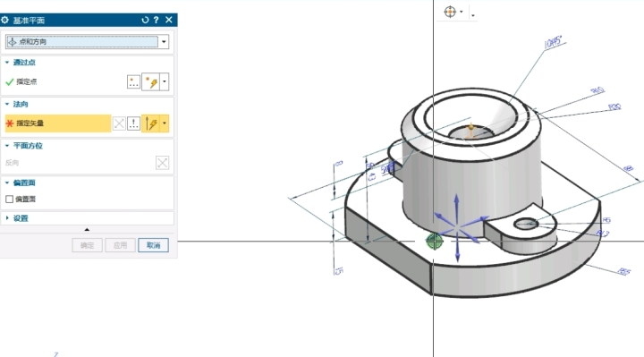Click the inferred vector arrow-lightning icon
Screen dimensions: 644x357
[151, 123]
